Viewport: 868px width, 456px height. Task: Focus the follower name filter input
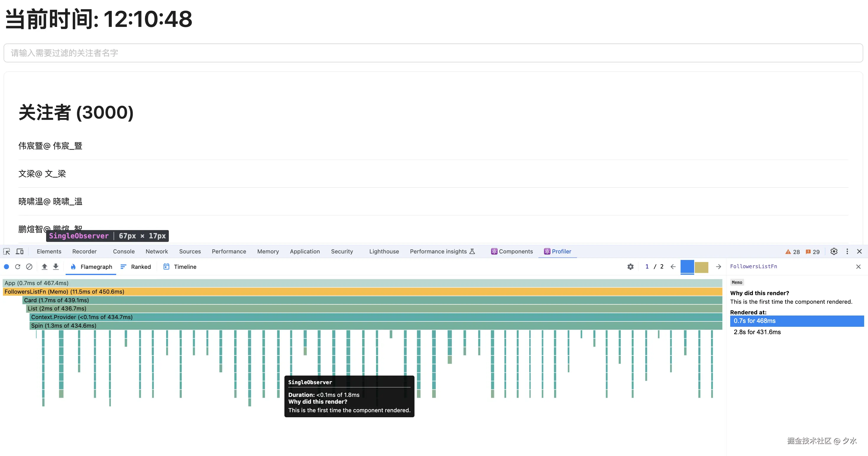tap(433, 53)
